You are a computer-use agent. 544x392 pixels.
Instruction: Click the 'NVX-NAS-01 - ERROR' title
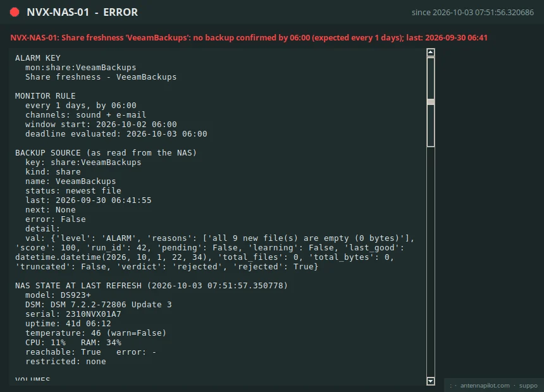(x=82, y=12)
